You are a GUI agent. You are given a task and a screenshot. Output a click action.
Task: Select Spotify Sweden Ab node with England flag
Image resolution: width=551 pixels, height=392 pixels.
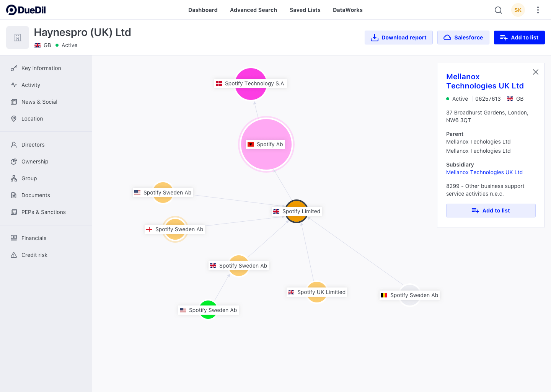175,229
